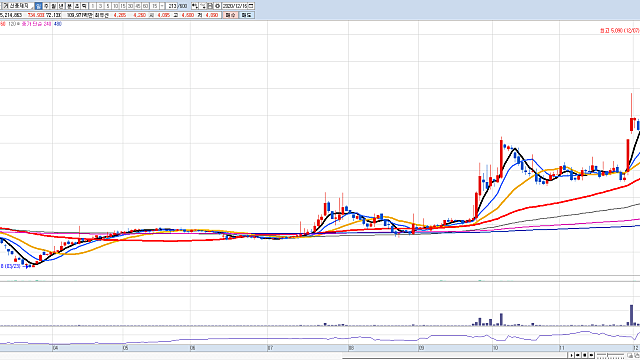Select the daily (일) chart period button
Viewport: 640px width, 360px height.
(38, 6)
